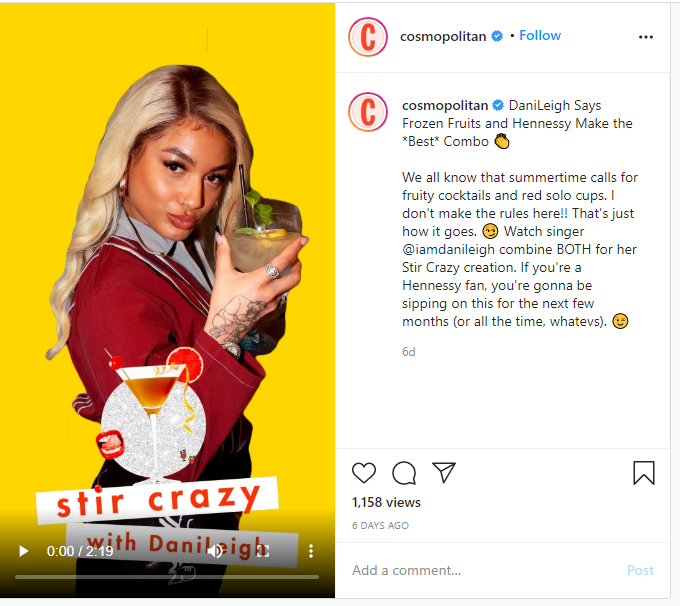Click cosmopolitan avatar beside the caption
The image size is (680, 606).
(368, 112)
